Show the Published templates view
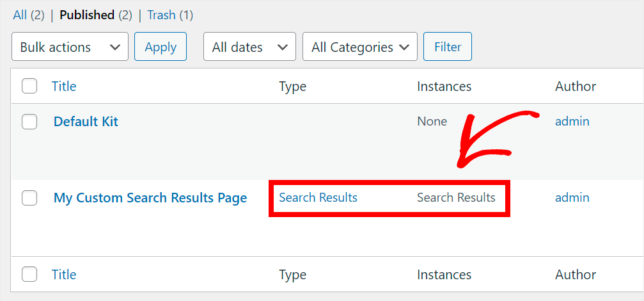The height and width of the screenshot is (301, 644). tap(87, 15)
